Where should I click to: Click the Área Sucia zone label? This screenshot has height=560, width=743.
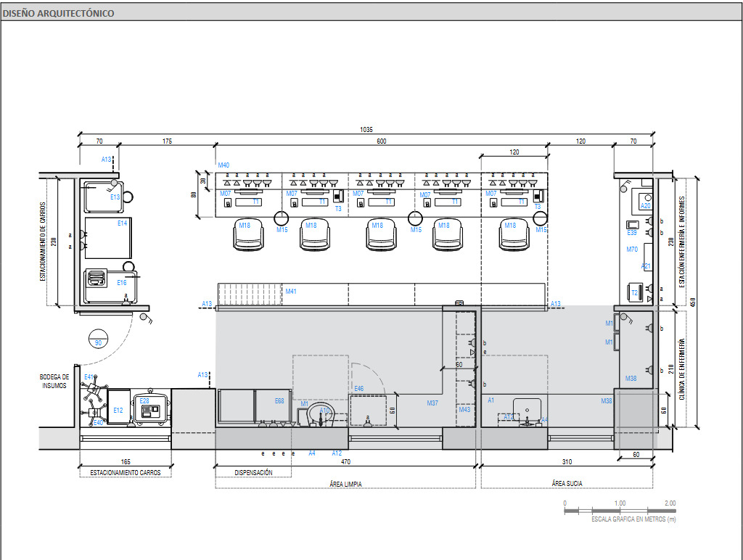click(566, 484)
